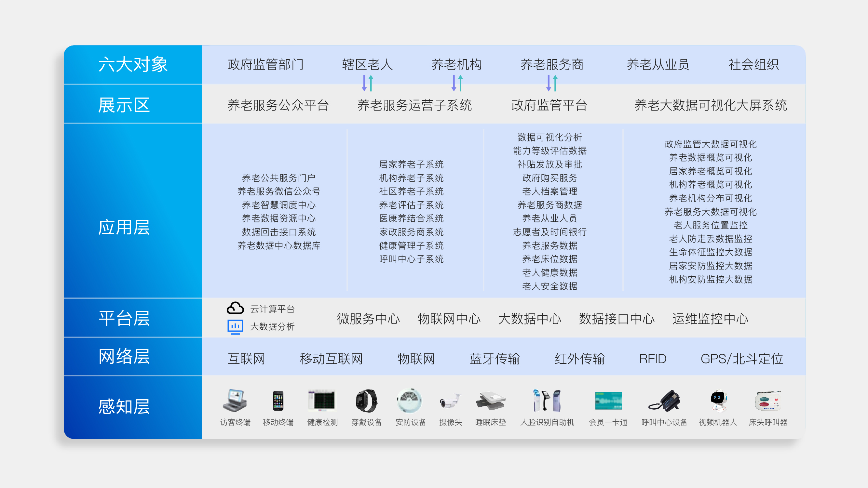Click 医康养结合系统 entry

coord(411,218)
